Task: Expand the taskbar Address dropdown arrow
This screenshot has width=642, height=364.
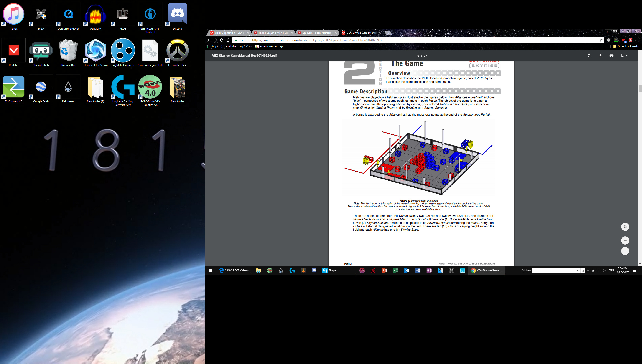Action: pos(578,271)
